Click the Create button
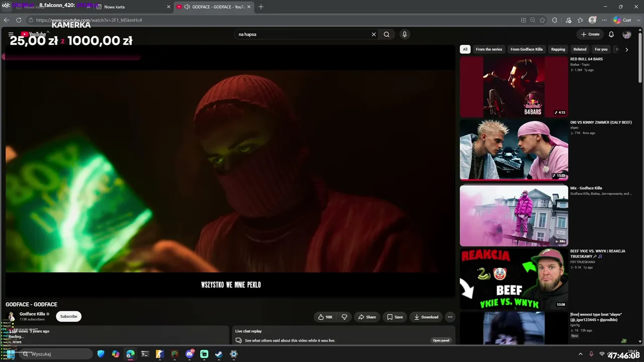 click(590, 34)
